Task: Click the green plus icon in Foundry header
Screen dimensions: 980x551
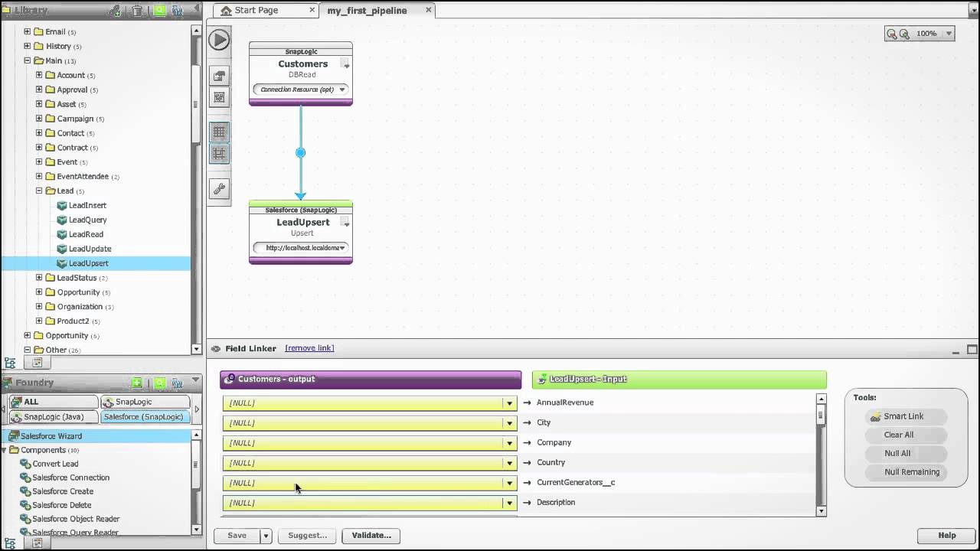Action: coord(137,383)
